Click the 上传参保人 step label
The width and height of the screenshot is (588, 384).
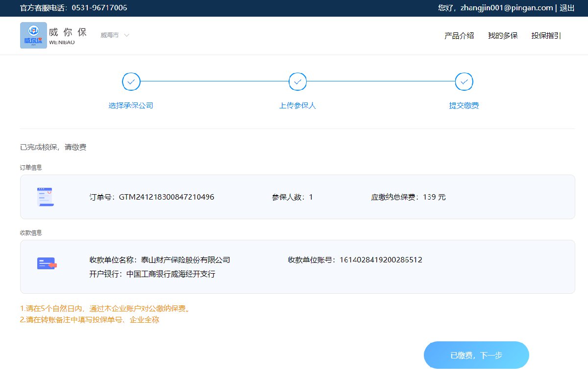(297, 105)
